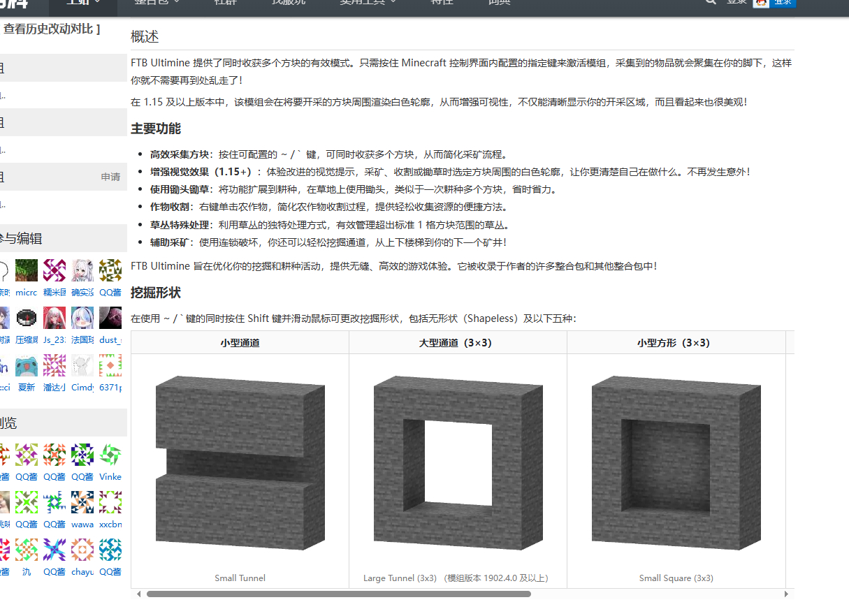Click the 辅助采矿 bullet text
849x616 pixels.
click(x=328, y=242)
